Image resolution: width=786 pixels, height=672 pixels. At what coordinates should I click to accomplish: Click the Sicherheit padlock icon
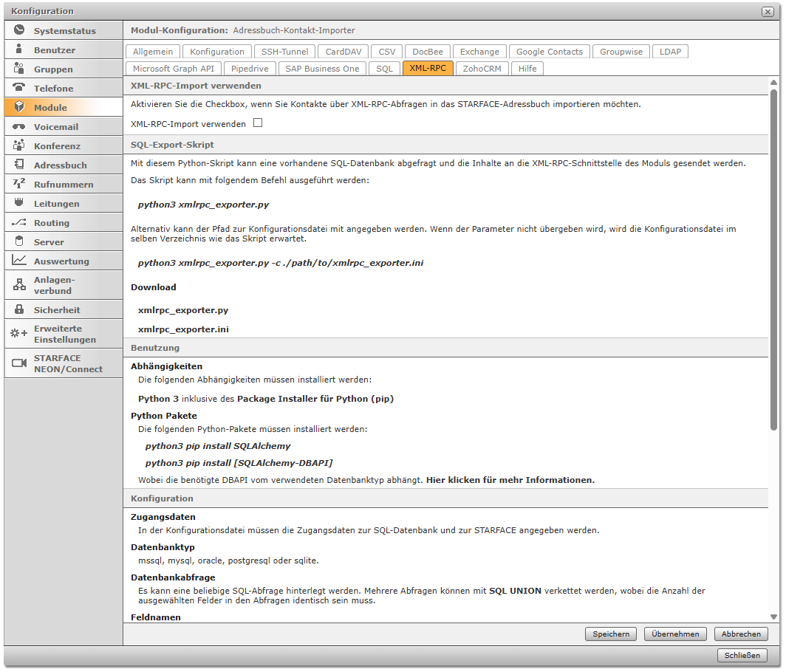19,309
